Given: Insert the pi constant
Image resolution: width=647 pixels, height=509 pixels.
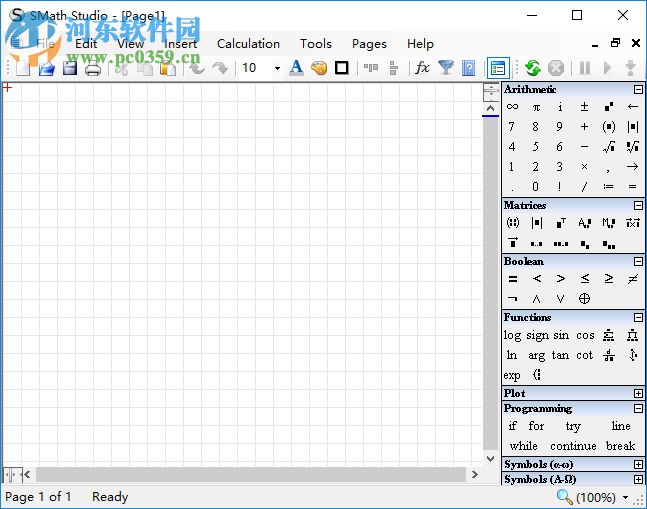Looking at the screenshot, I should click(x=536, y=107).
